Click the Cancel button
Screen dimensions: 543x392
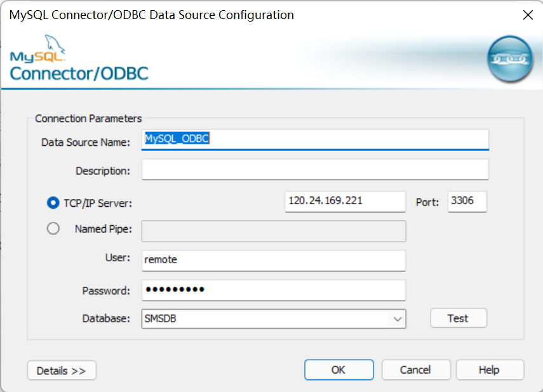416,370
